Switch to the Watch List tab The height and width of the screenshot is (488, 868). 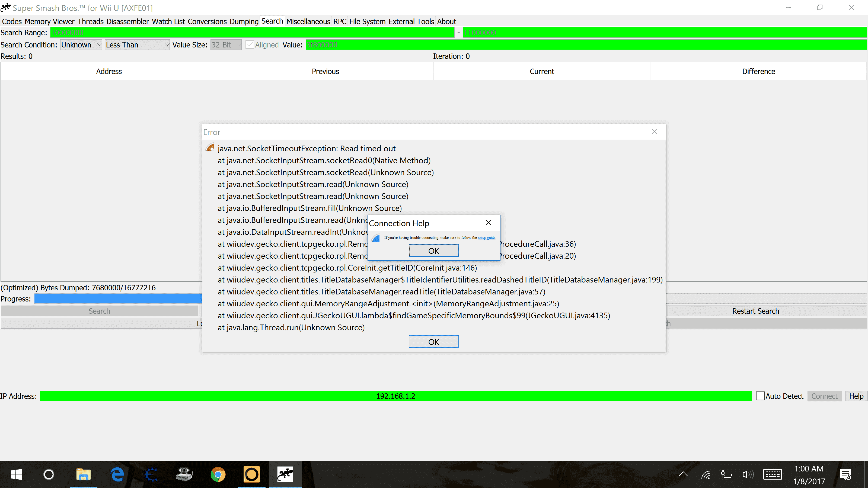point(168,22)
